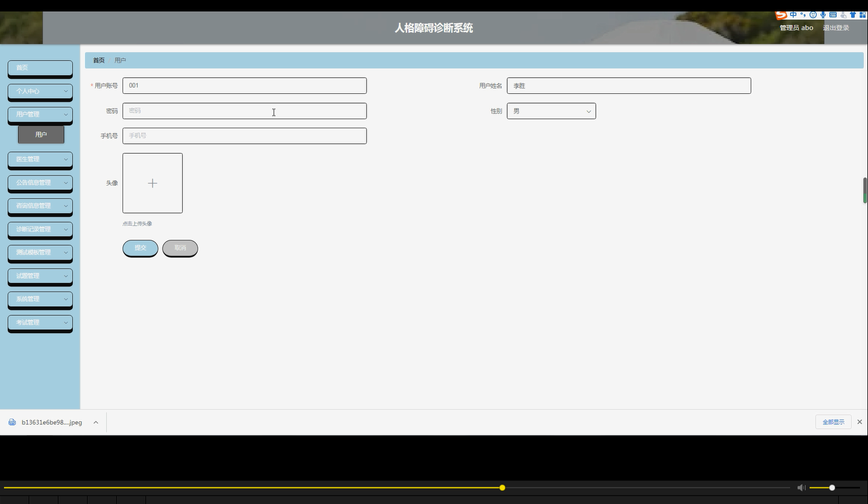Image resolution: width=868 pixels, height=504 pixels.
Task: Expand the 个人中心 menu
Action: [x=40, y=91]
